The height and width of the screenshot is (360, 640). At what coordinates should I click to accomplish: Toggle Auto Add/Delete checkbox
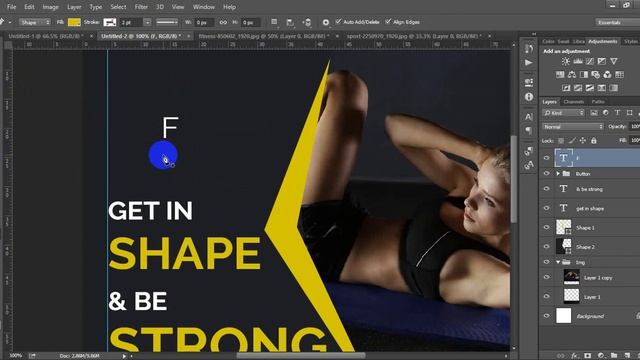[338, 21]
